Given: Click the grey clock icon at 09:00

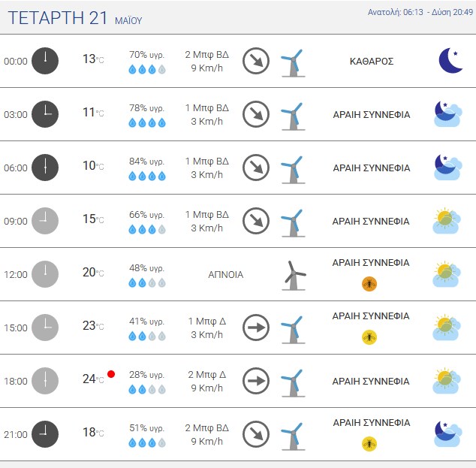Looking at the screenshot, I should (x=45, y=221).
